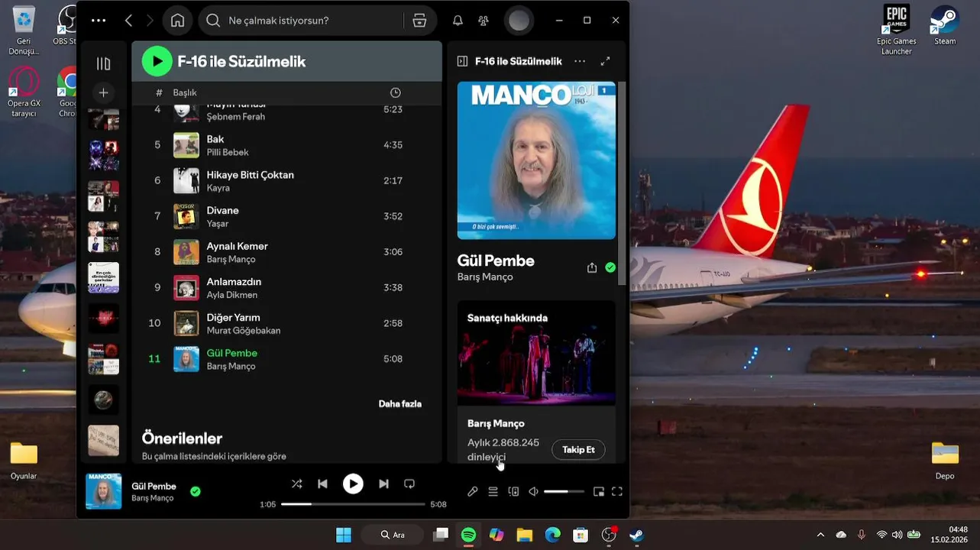This screenshot has width=980, height=550.
Task: Click the Now Playing panel scrollbar
Action: [x=622, y=183]
